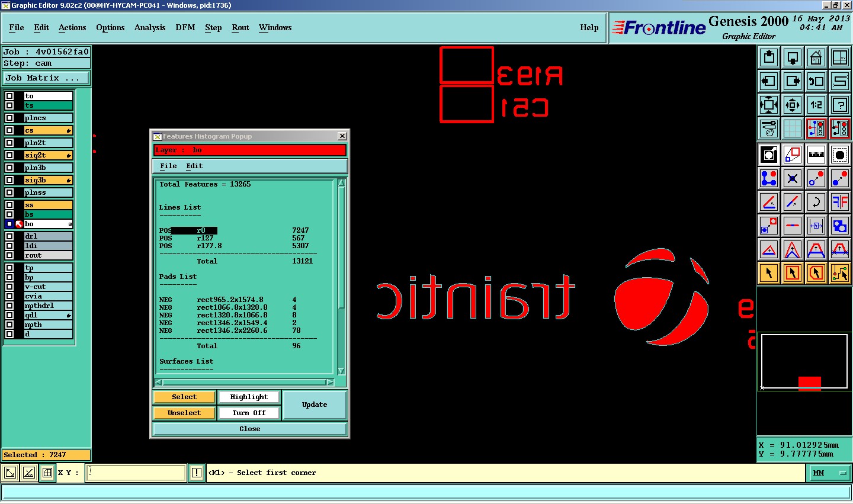Image resolution: width=853 pixels, height=504 pixels.
Task: Toggle the checkbox for layer cs
Action: click(x=9, y=130)
